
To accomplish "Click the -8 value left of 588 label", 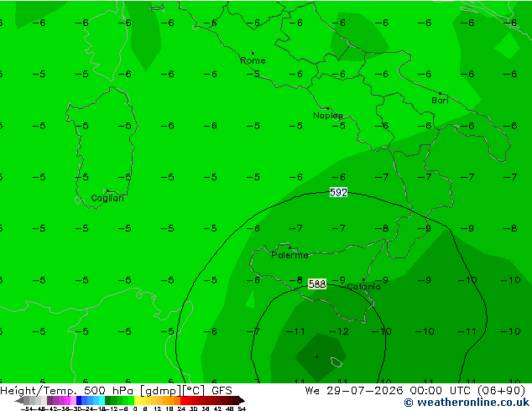I will (295, 280).
